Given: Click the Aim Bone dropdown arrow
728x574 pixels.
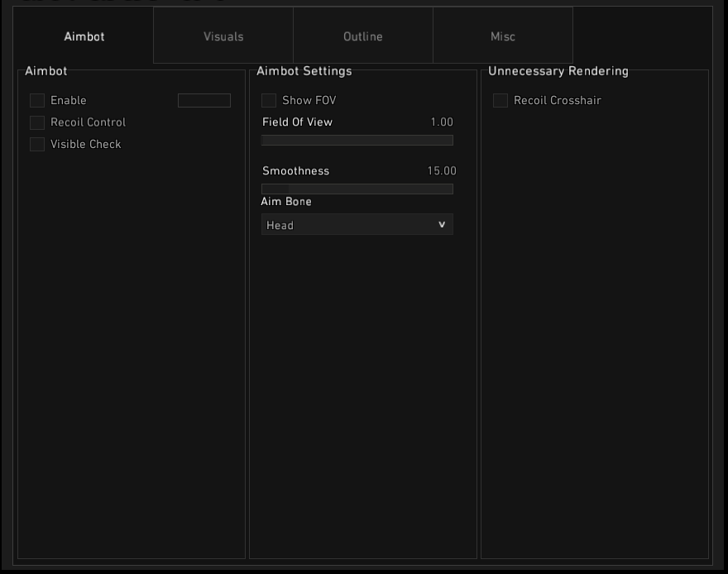Looking at the screenshot, I should 442,225.
